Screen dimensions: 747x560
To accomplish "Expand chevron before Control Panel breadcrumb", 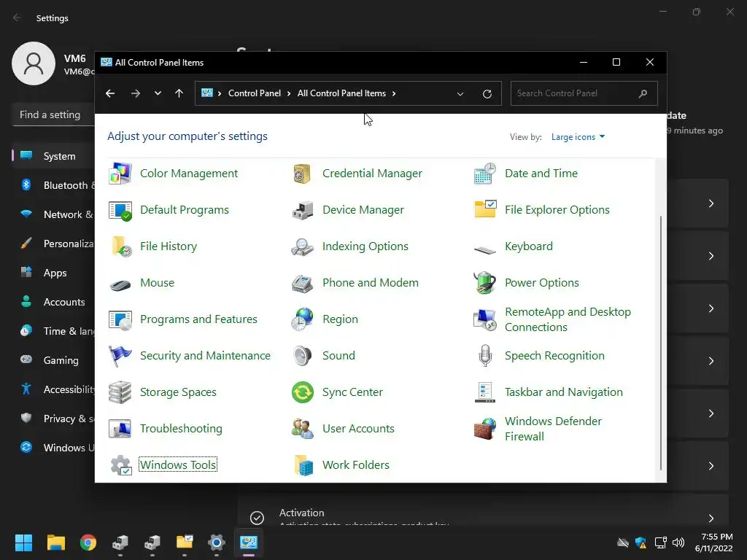I will pyautogui.click(x=220, y=93).
